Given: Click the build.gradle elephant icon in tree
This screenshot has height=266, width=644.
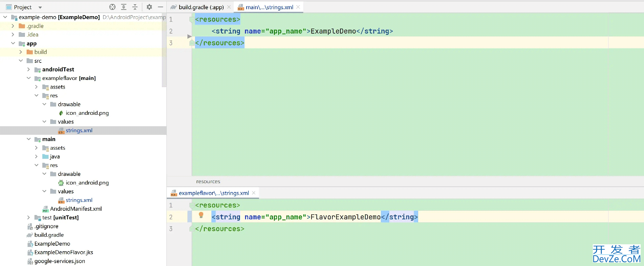Looking at the screenshot, I should coord(30,235).
